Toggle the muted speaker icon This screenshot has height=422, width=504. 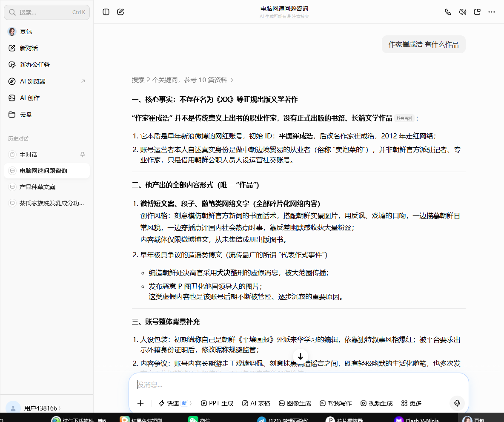[x=463, y=12]
